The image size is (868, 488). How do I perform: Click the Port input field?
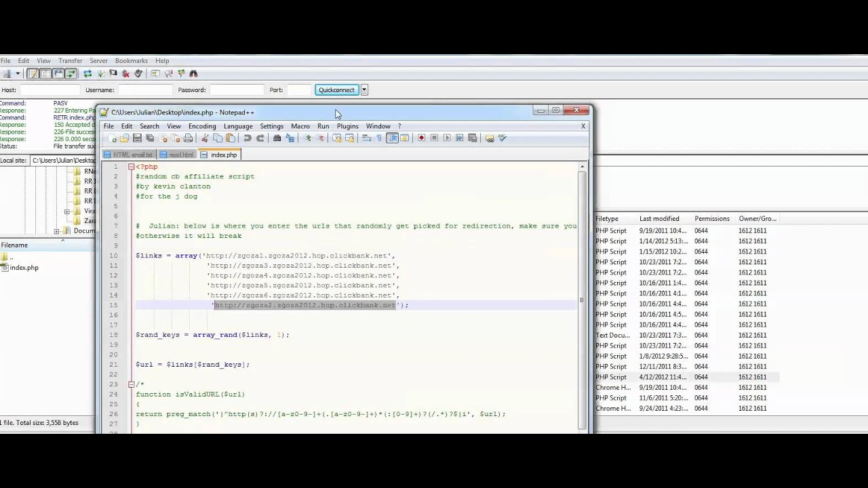[x=298, y=89]
